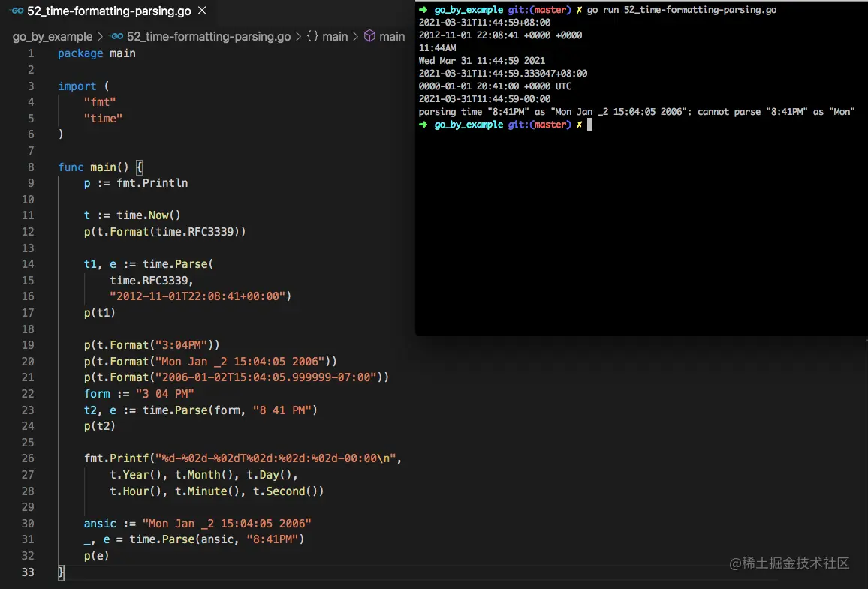Click the "fmt" import string

pyautogui.click(x=100, y=102)
